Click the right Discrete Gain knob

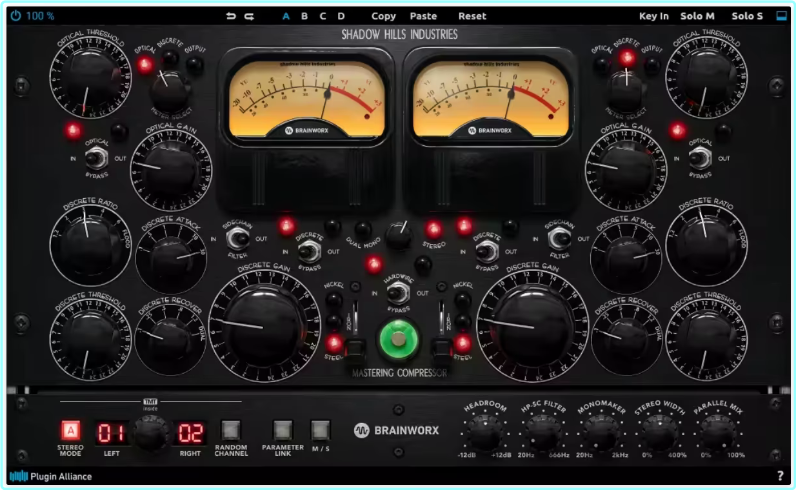(x=533, y=326)
